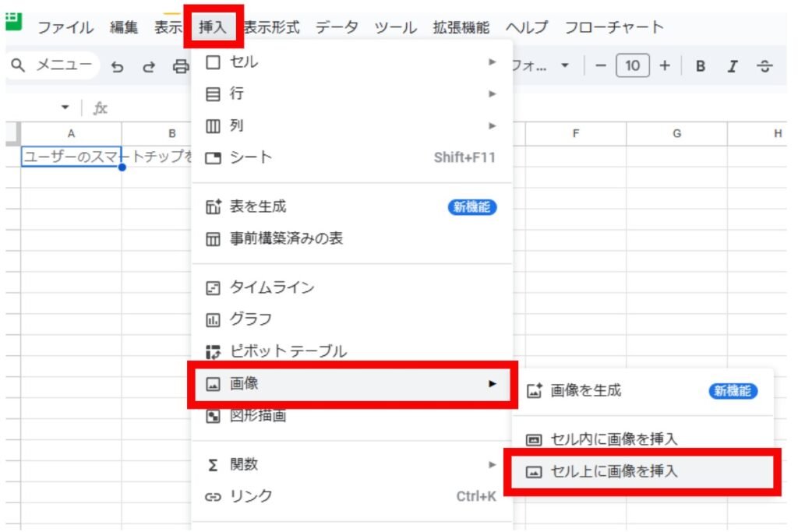
Task: Open the データ menu in menu bar
Action: click(337, 27)
